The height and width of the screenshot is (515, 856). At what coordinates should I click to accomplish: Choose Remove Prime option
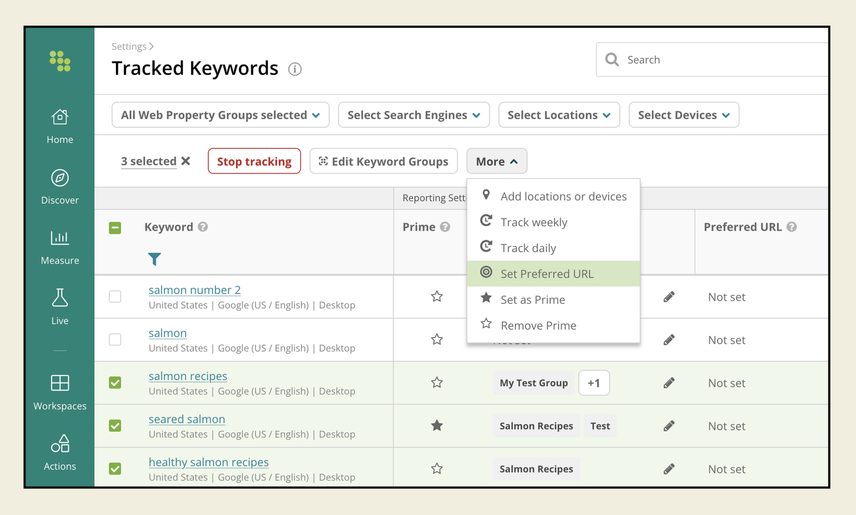pyautogui.click(x=554, y=325)
